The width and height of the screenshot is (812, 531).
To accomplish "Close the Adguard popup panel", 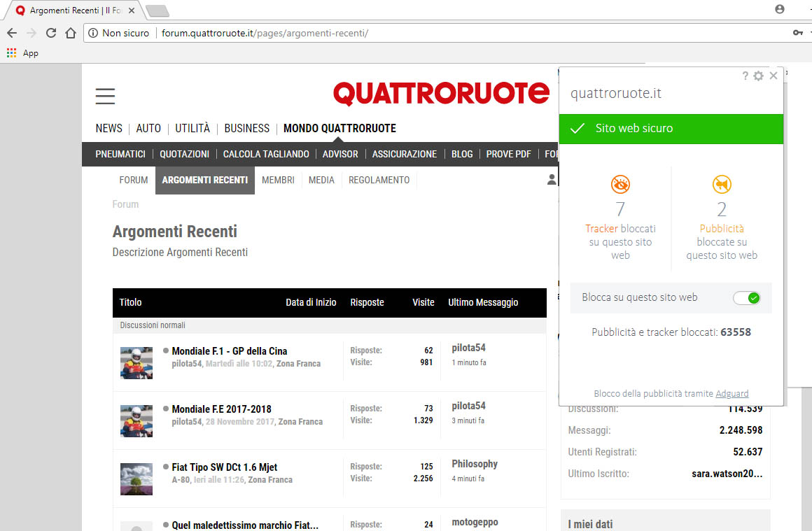I will tap(773, 76).
